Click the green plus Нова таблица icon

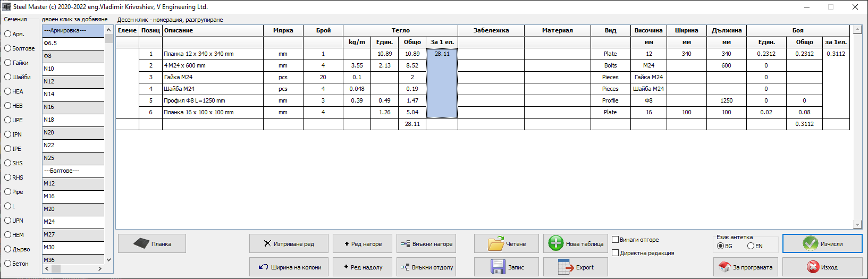[x=555, y=243]
